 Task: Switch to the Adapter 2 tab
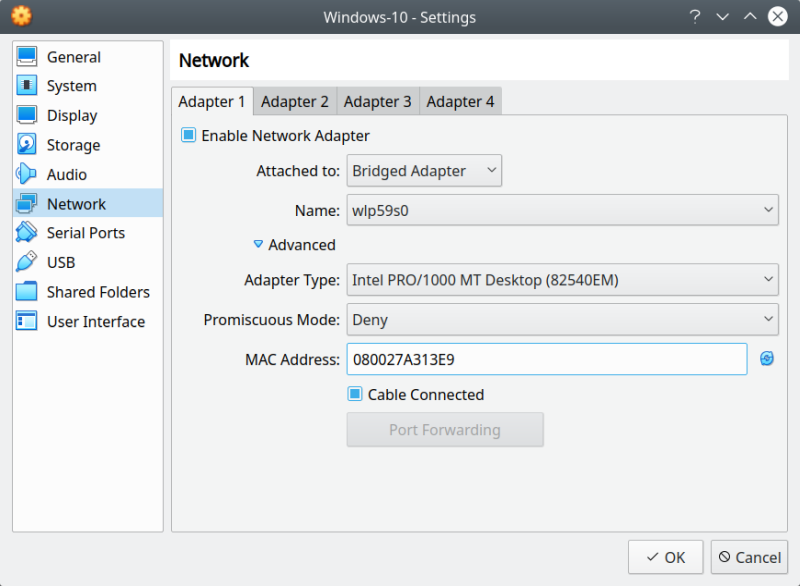pos(295,101)
